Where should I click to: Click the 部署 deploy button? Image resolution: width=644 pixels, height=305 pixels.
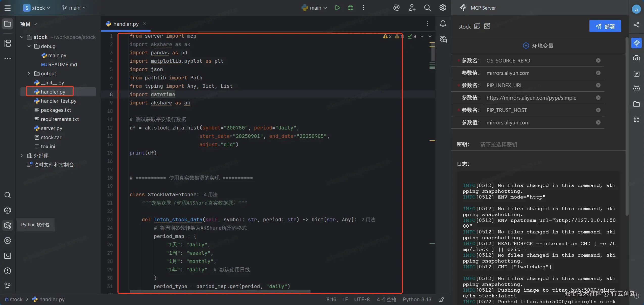pyautogui.click(x=605, y=26)
